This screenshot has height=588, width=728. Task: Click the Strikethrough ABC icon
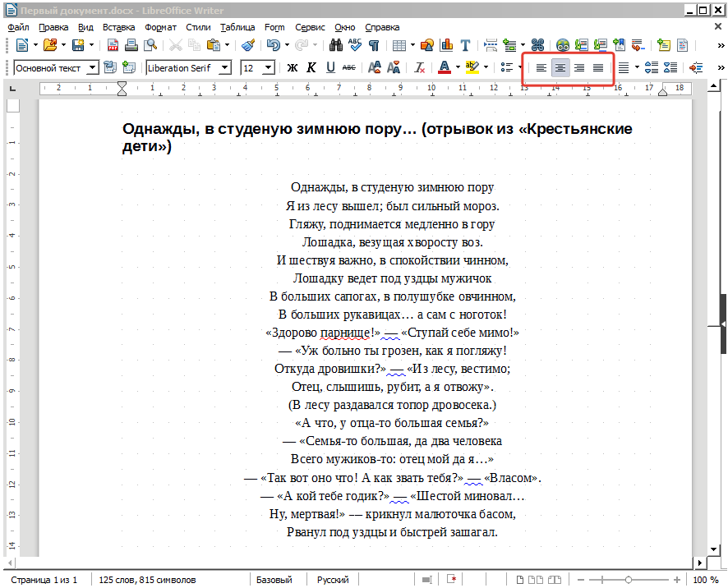click(349, 67)
